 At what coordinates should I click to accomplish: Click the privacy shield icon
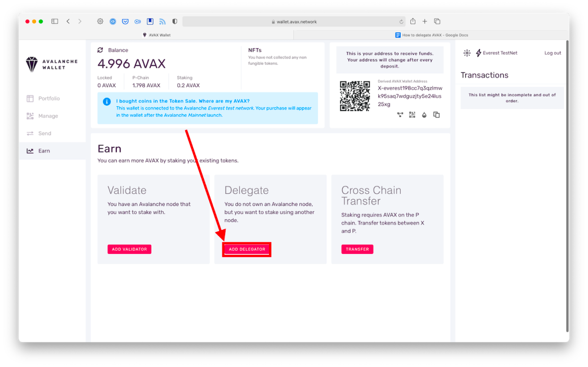(175, 21)
